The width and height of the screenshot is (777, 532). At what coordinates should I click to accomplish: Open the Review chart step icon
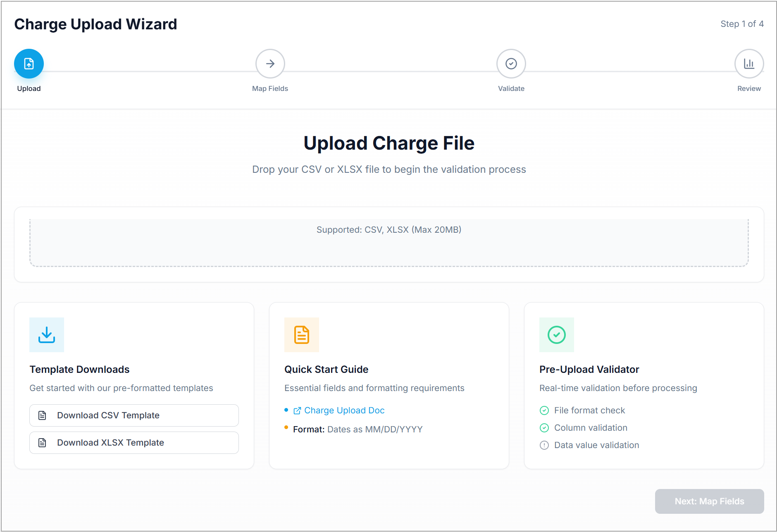[x=749, y=64]
